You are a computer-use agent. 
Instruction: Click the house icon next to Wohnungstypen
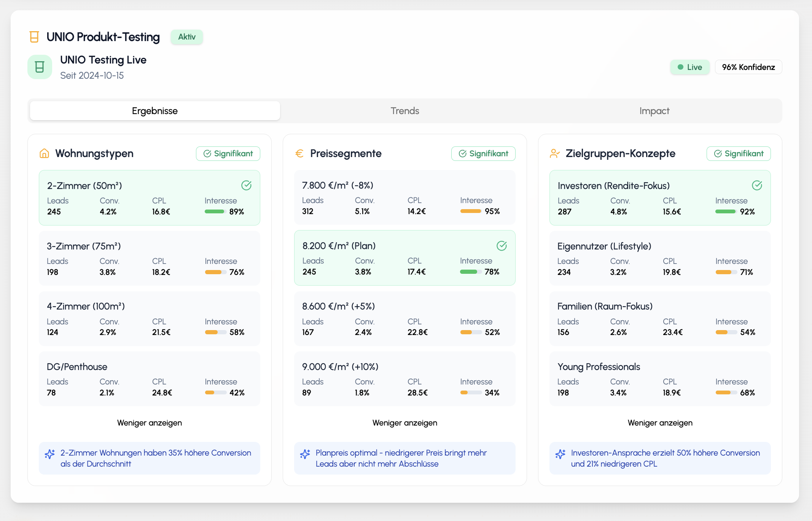point(44,153)
